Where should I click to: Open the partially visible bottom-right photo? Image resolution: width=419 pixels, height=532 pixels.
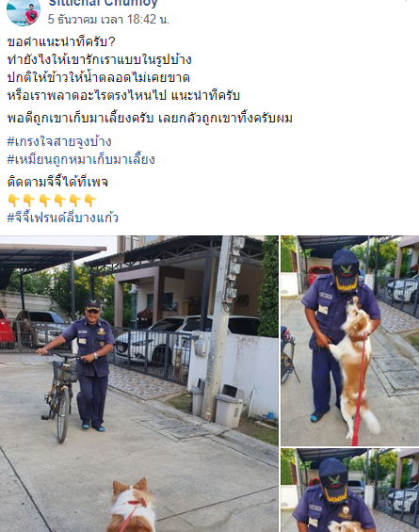349,491
